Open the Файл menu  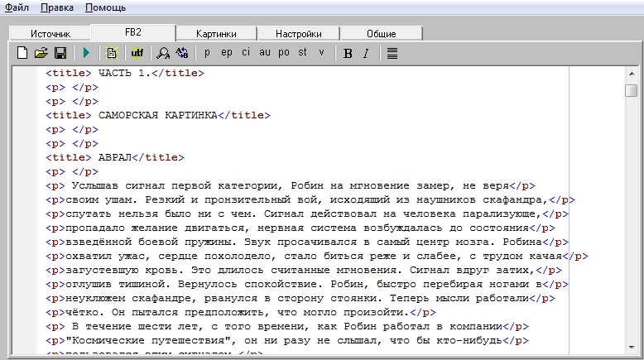[x=17, y=7]
